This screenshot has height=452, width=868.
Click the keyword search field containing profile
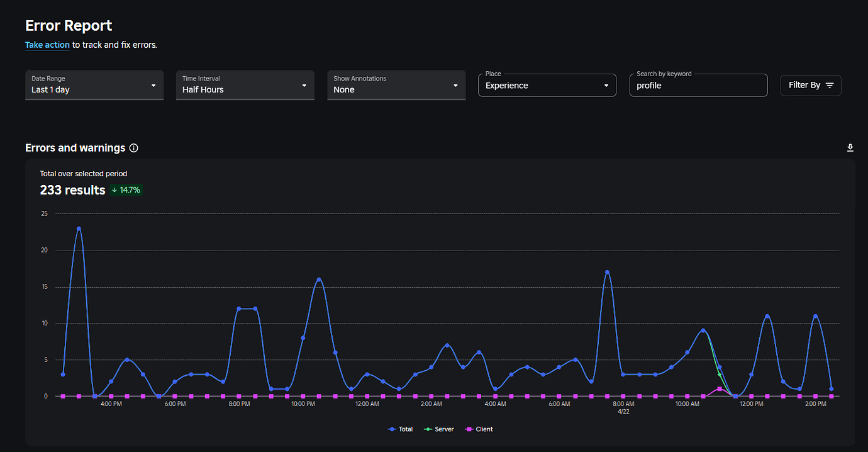[x=698, y=85]
